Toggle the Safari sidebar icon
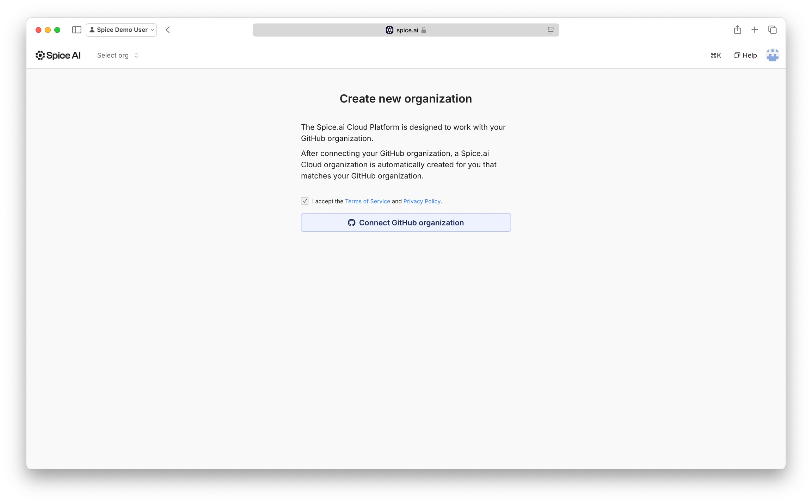Image resolution: width=812 pixels, height=504 pixels. tap(76, 30)
